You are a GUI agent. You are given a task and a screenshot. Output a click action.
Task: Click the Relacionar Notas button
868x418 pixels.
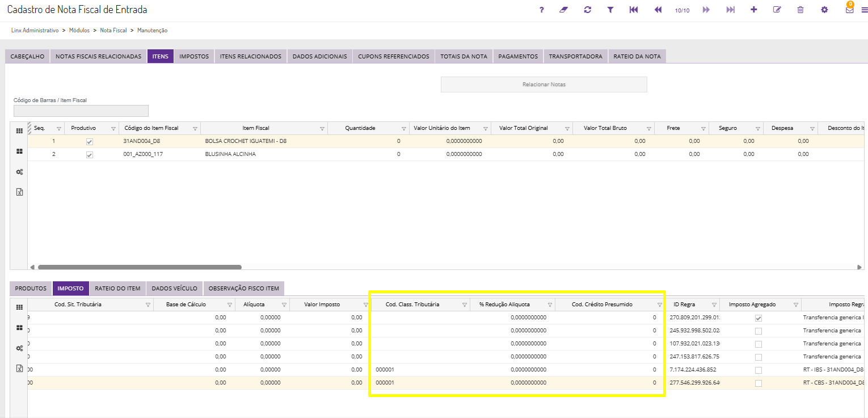(543, 85)
